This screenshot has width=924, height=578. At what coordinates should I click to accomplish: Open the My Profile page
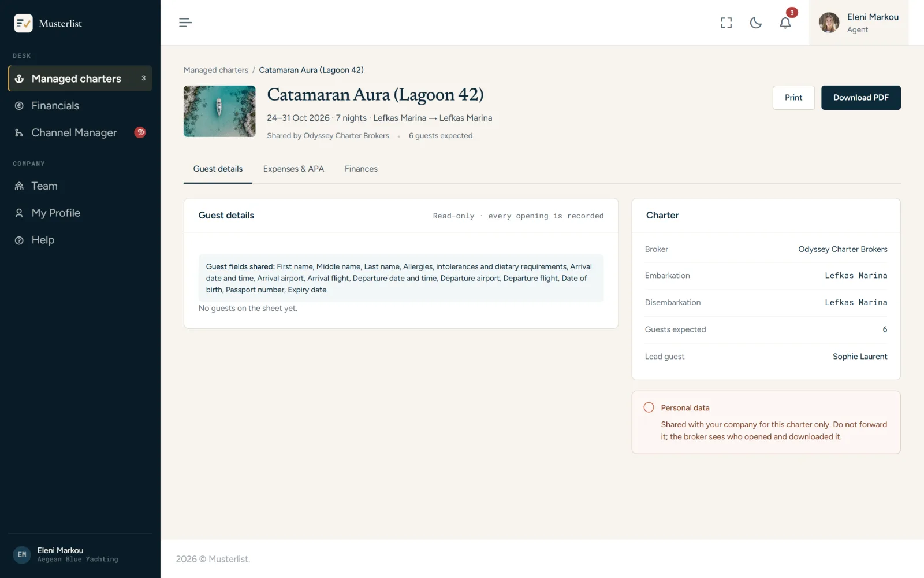[80, 213]
